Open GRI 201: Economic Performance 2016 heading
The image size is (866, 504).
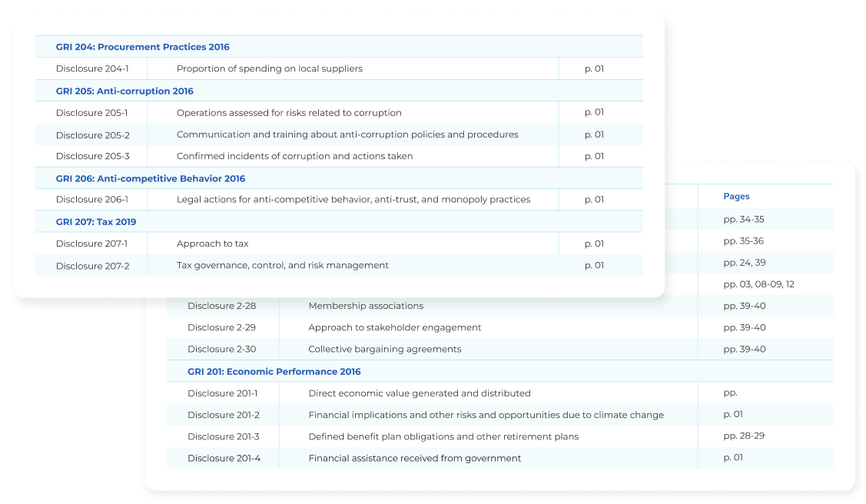tap(274, 372)
